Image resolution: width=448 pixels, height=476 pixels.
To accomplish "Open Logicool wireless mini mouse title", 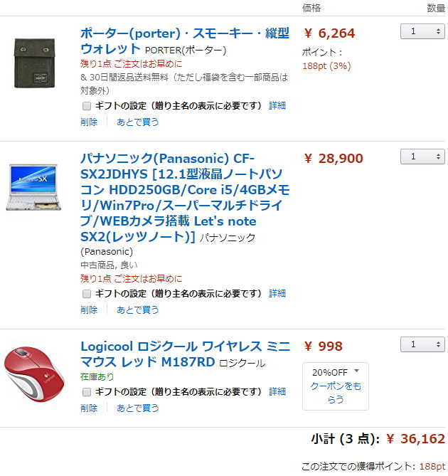I will (x=185, y=354).
